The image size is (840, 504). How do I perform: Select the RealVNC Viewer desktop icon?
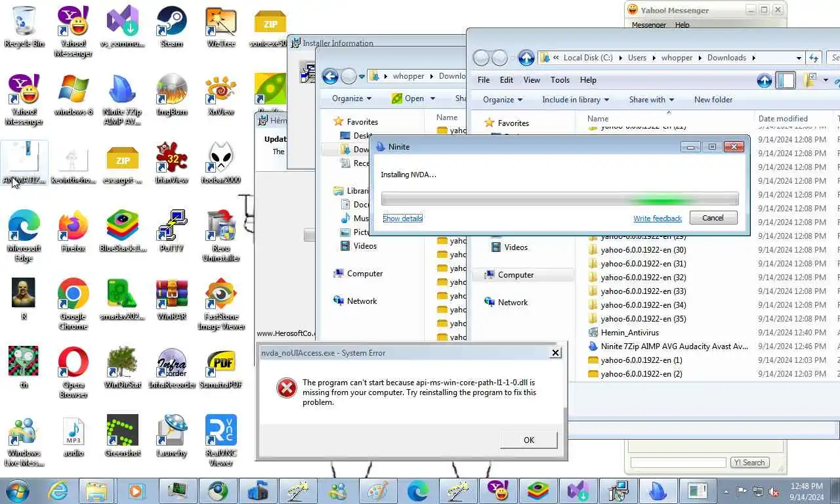pos(221,440)
